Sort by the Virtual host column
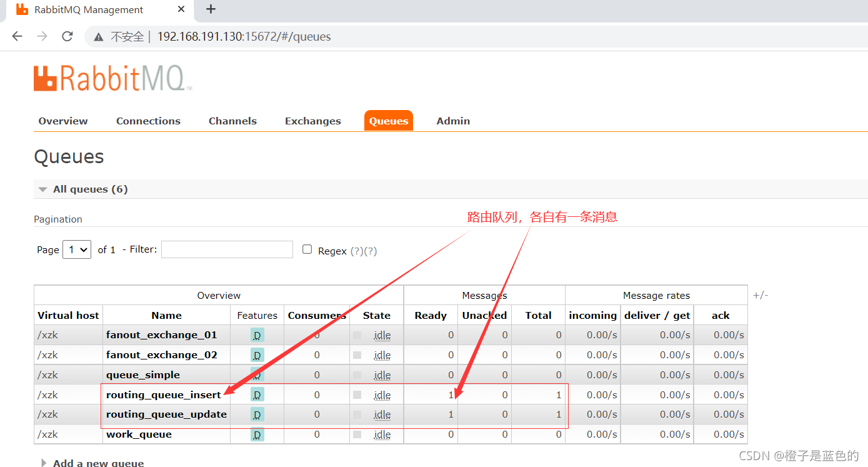The image size is (868, 467). tap(68, 316)
